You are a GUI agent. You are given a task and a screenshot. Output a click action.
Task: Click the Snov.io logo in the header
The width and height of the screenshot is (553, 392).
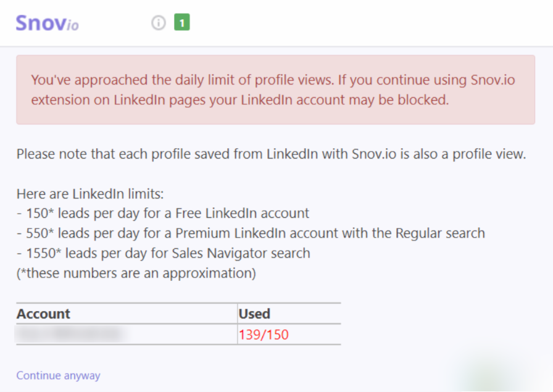point(48,23)
